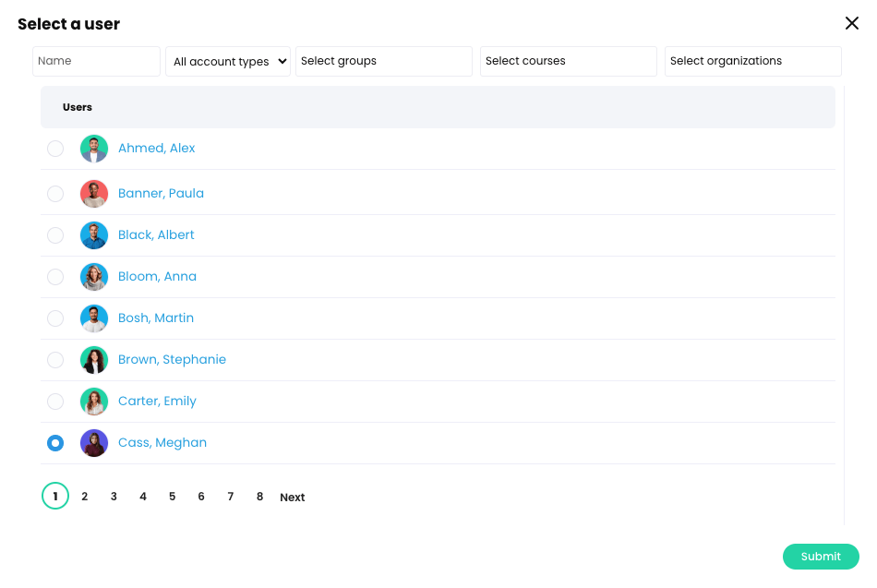Open the Cass, Meghan name link

[x=162, y=442]
